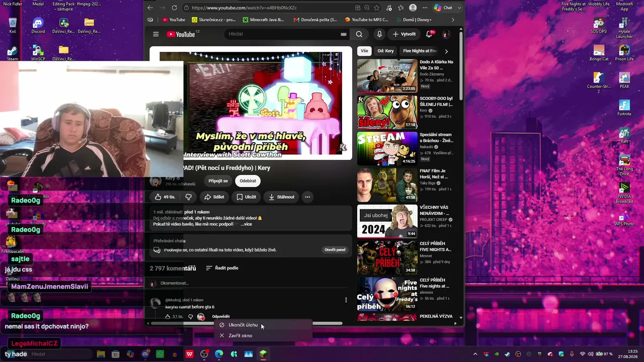Image resolution: width=644 pixels, height=362 pixels.
Task: Click the Edge address bar URL
Action: point(244,8)
